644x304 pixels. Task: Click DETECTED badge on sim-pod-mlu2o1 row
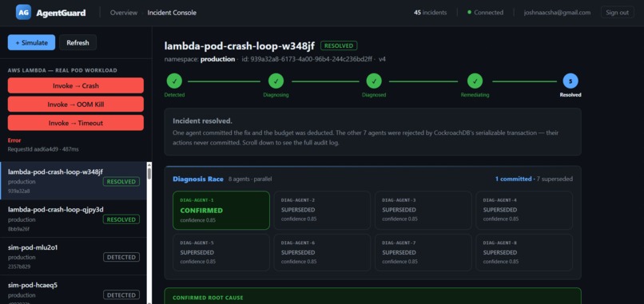click(121, 257)
